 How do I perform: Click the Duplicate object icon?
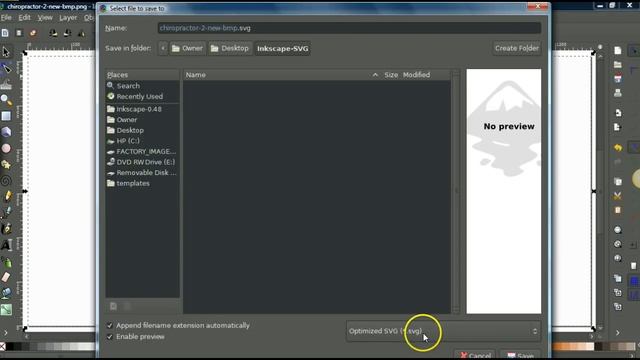(x=618, y=278)
